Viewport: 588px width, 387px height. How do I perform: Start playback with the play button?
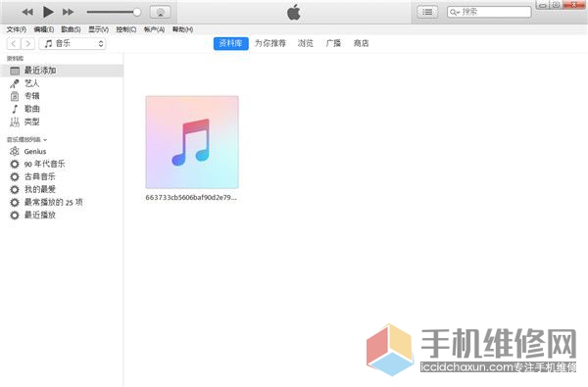[x=48, y=12]
